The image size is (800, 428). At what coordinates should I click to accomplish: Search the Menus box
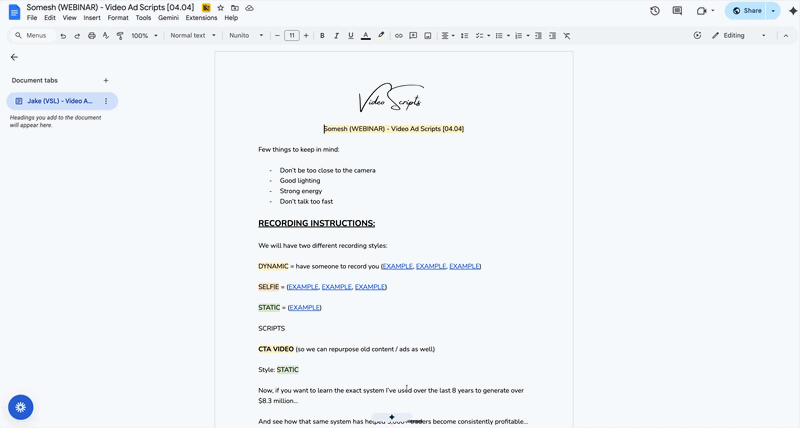(32, 36)
